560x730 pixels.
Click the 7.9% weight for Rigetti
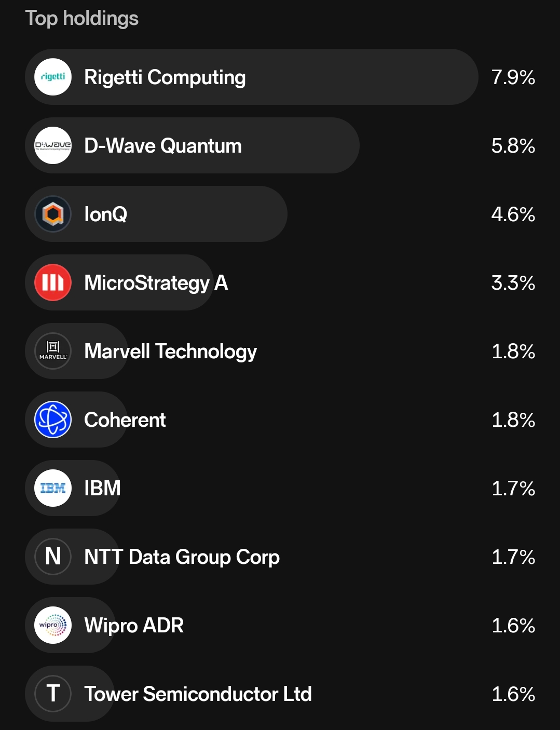513,77
